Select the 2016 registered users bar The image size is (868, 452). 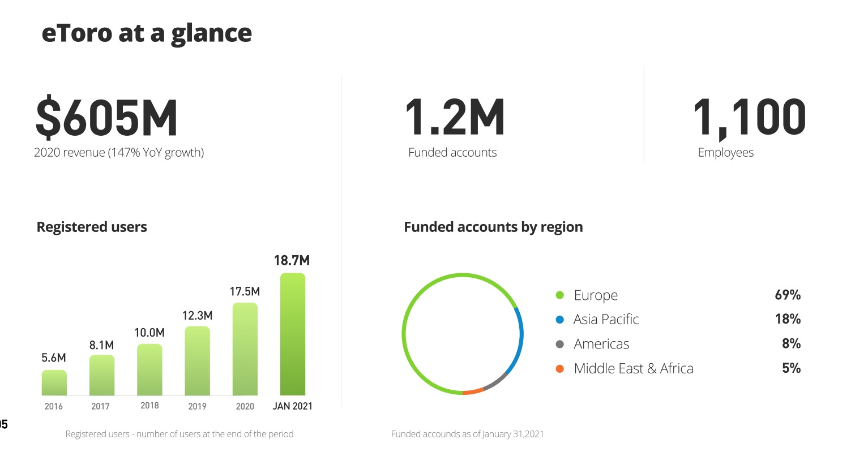pos(54,383)
